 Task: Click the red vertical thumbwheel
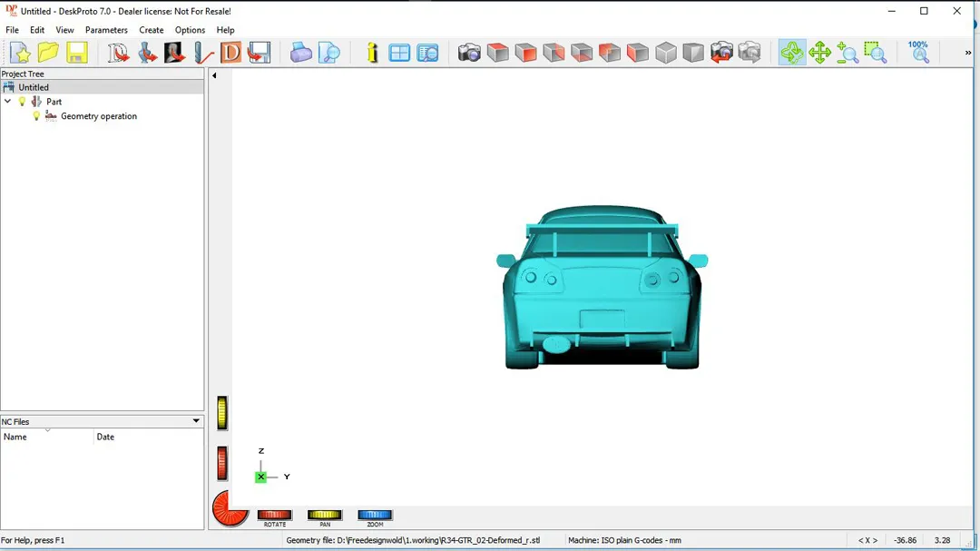222,464
